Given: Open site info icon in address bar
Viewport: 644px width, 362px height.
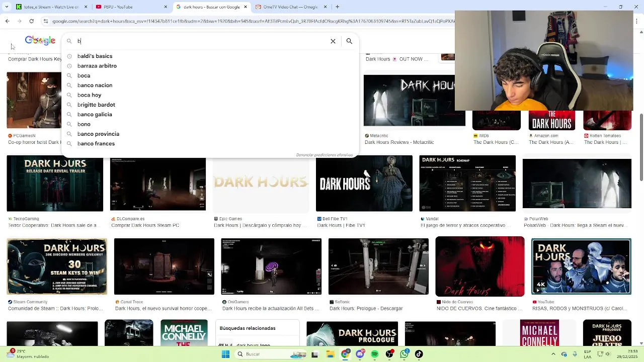Looking at the screenshot, I should tap(46, 21).
